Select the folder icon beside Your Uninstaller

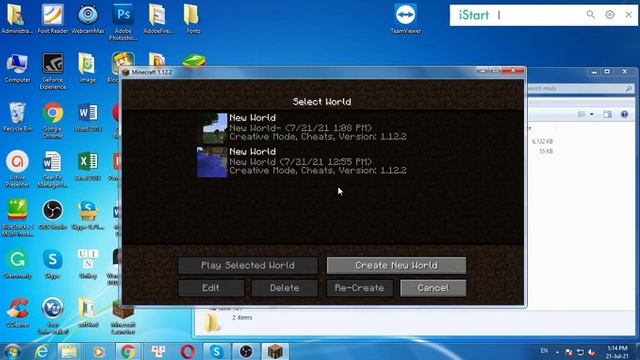(88, 313)
